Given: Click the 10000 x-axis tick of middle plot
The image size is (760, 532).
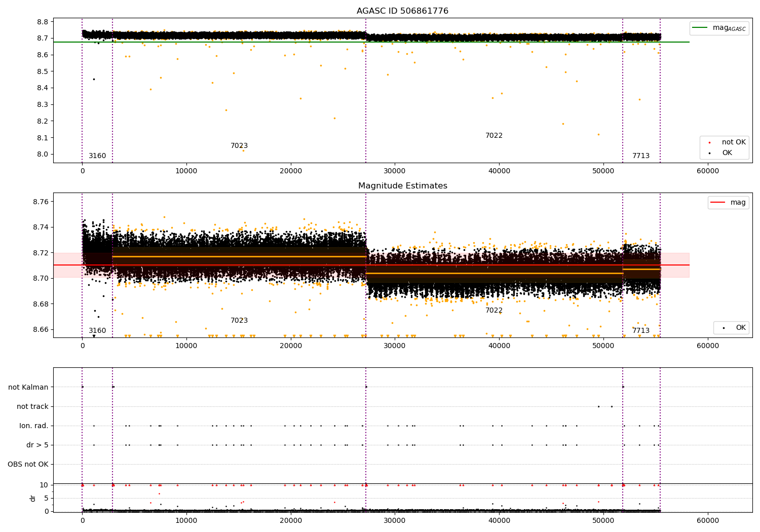Looking at the screenshot, I should click(186, 346).
